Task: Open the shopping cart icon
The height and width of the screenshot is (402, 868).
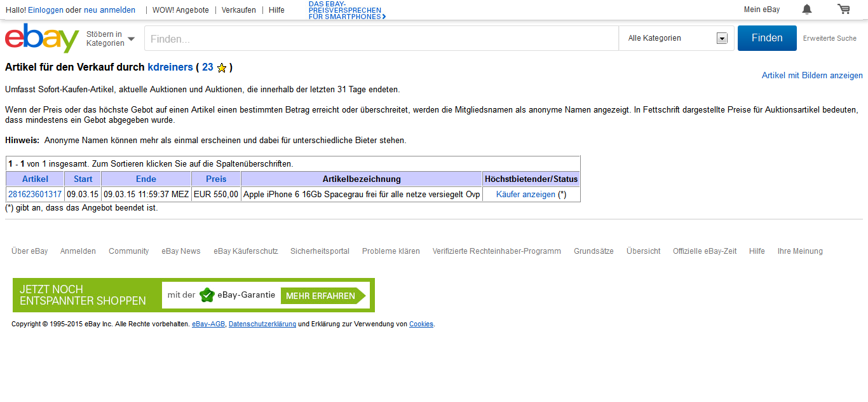Action: click(844, 9)
